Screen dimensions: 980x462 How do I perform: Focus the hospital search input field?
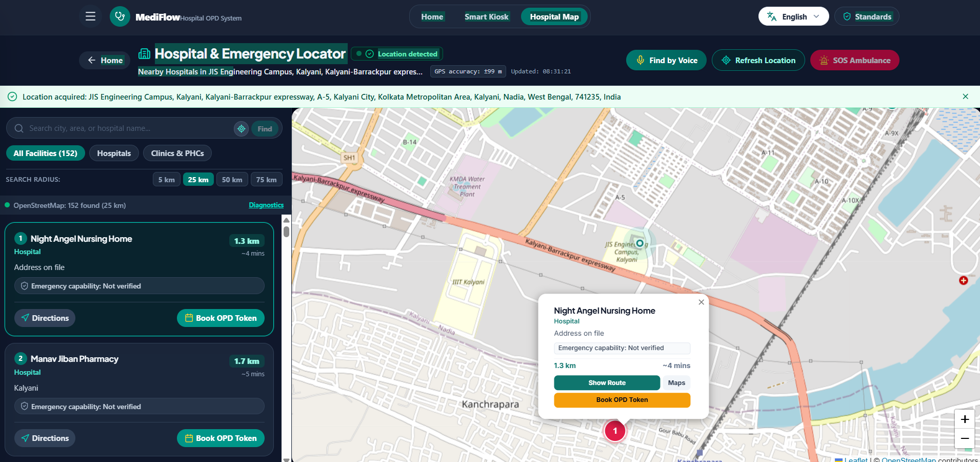click(128, 128)
